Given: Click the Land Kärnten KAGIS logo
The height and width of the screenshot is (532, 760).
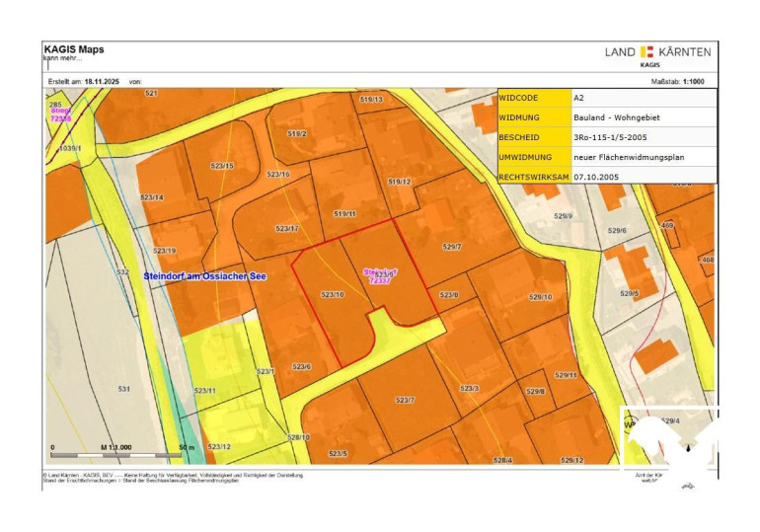Looking at the screenshot, I should click(x=657, y=54).
